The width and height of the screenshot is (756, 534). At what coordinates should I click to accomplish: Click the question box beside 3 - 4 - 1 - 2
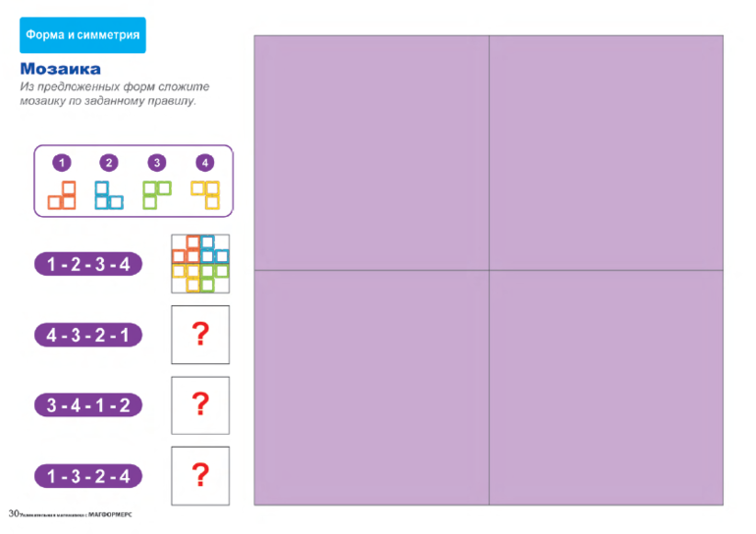pyautogui.click(x=200, y=404)
